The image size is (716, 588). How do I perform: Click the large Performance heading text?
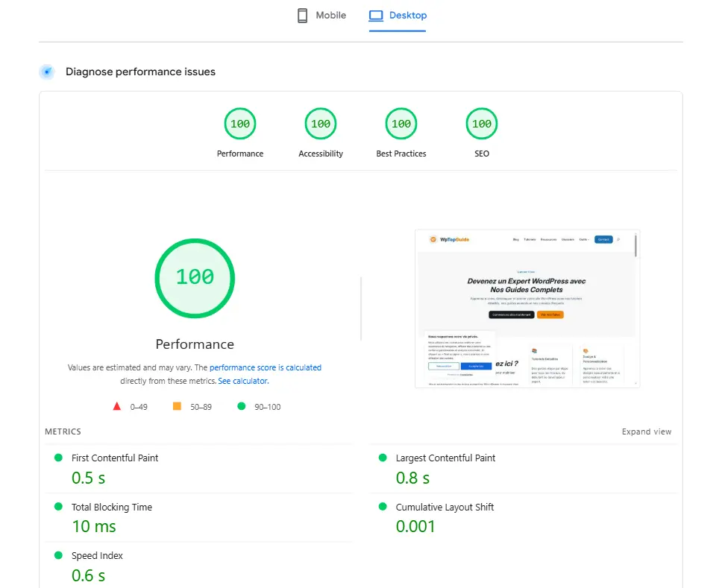195,344
